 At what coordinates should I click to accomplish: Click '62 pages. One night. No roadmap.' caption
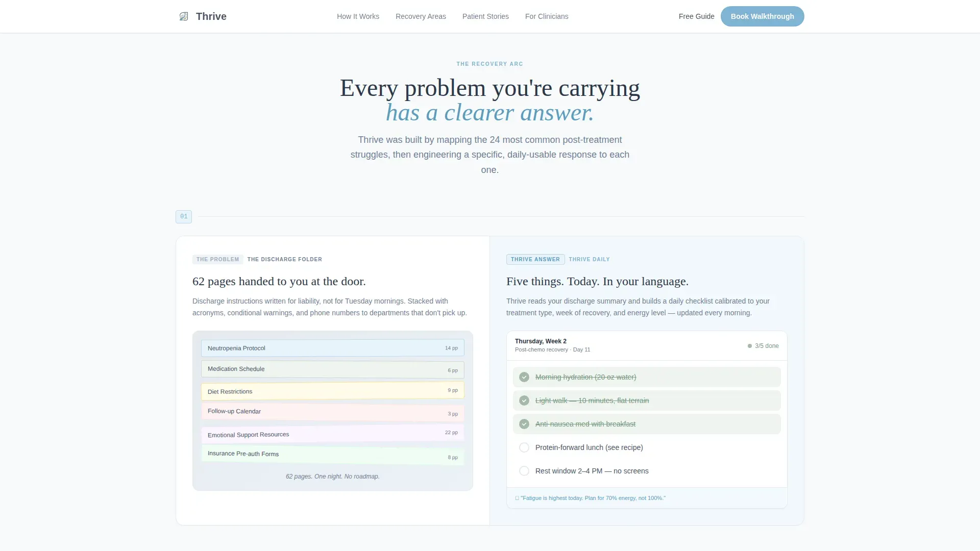pyautogui.click(x=333, y=477)
